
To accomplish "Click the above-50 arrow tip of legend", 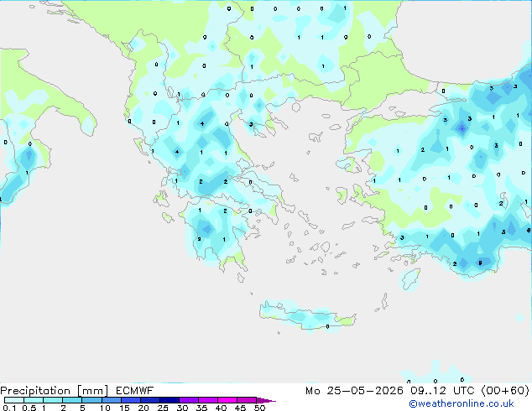I will (266, 400).
